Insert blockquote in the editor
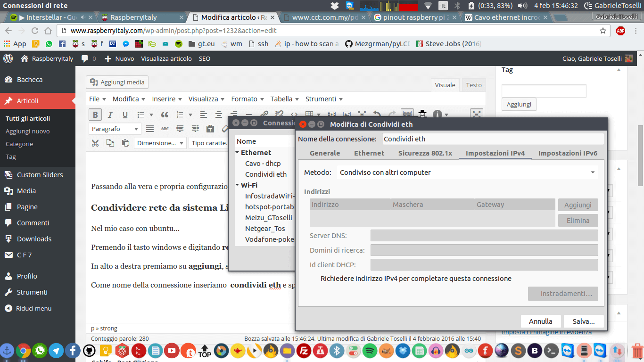 165,115
